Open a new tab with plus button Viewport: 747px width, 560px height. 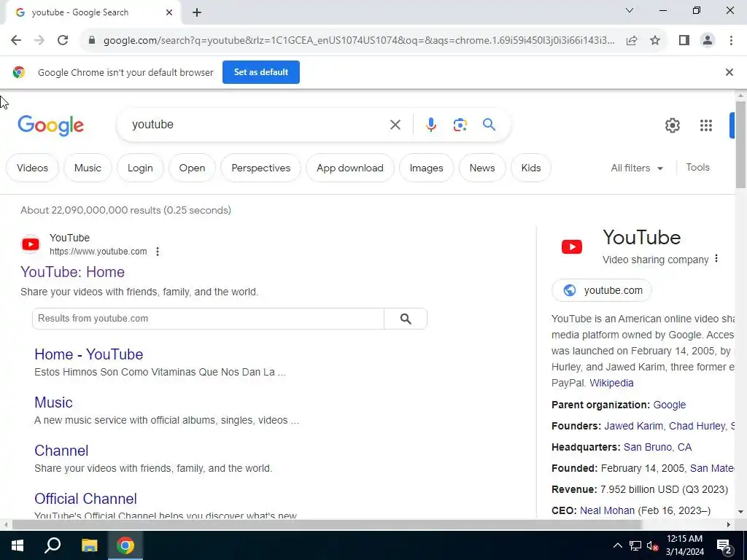pos(197,13)
